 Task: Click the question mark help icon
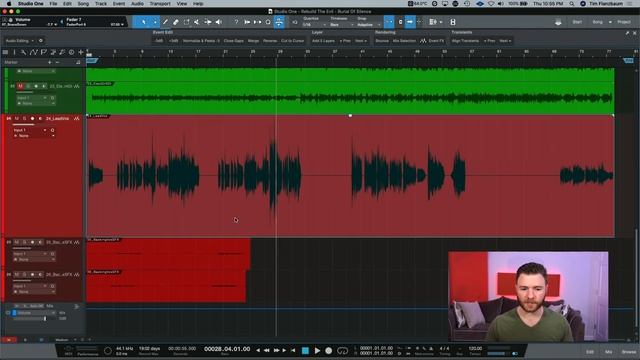(236, 22)
